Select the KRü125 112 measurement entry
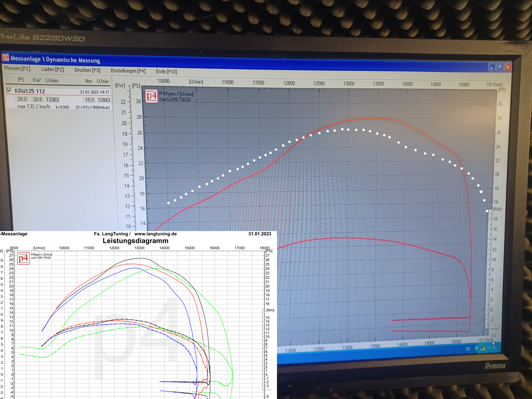The width and height of the screenshot is (532, 399). (x=30, y=91)
